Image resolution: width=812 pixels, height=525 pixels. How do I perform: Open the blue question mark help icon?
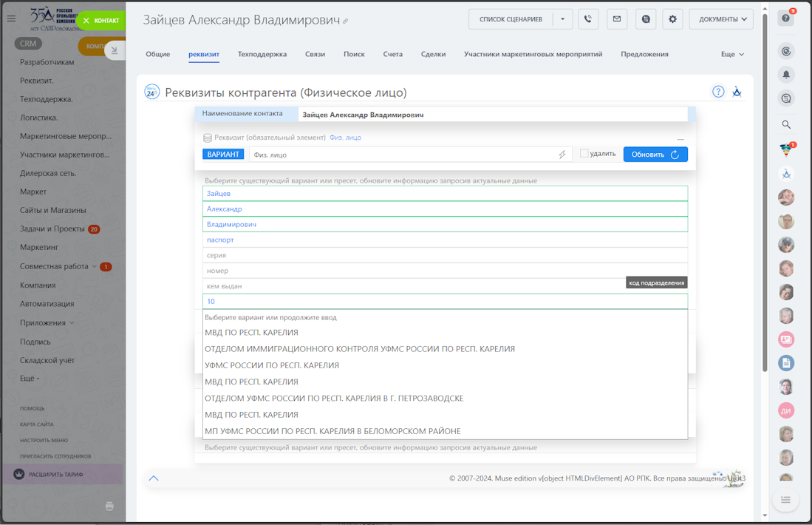[x=718, y=92]
